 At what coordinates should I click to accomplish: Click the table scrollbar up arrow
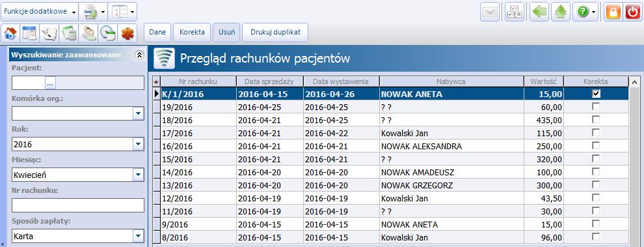click(634, 82)
